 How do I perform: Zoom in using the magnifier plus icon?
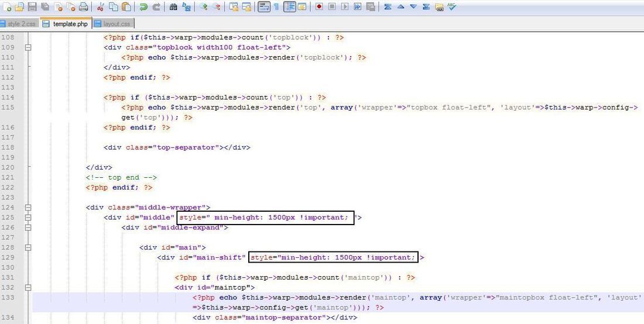[203, 7]
